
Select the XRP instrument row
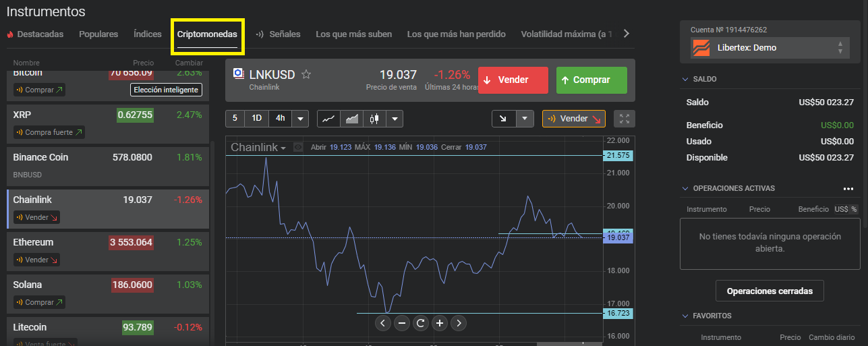coord(108,125)
